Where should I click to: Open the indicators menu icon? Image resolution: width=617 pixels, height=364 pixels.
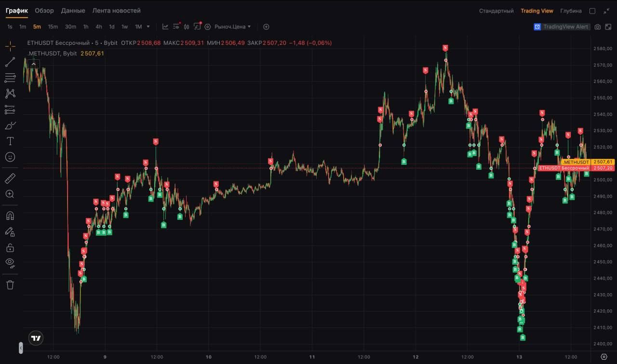176,27
